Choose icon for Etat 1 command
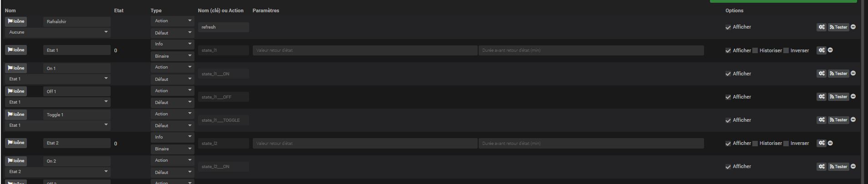The image size is (868, 184). click(16, 50)
